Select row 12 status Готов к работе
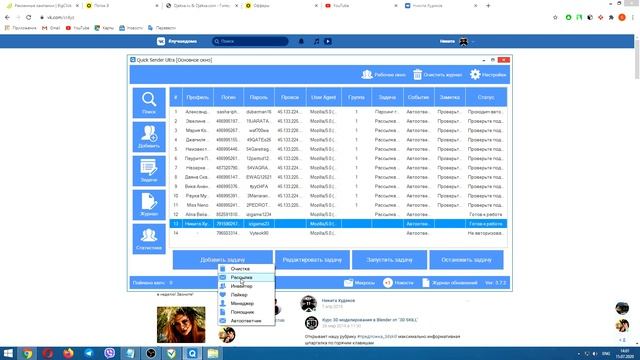The height and width of the screenshot is (360, 640). (x=486, y=214)
